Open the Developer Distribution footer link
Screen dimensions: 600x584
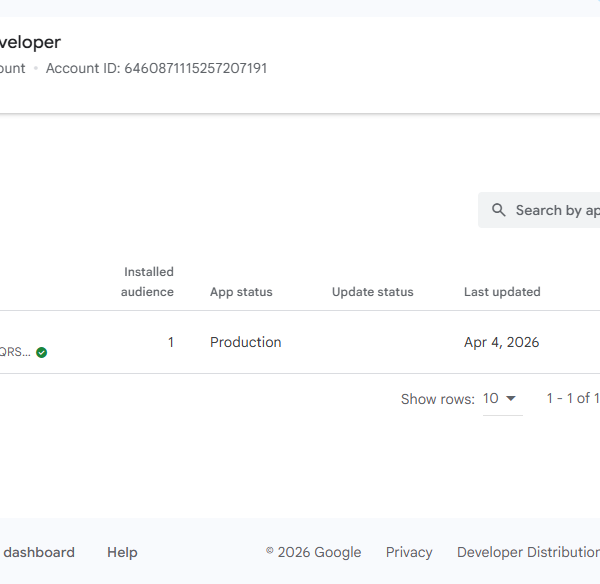528,552
